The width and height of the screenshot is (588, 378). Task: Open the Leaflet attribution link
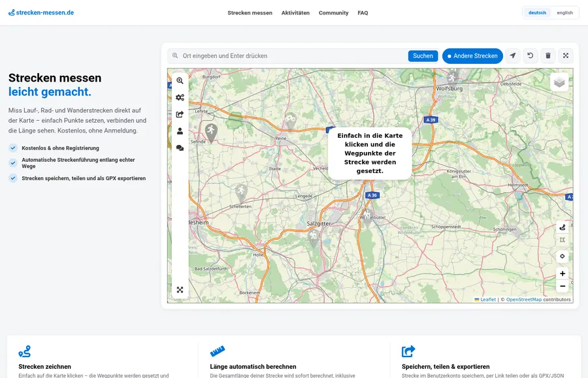(x=488, y=300)
